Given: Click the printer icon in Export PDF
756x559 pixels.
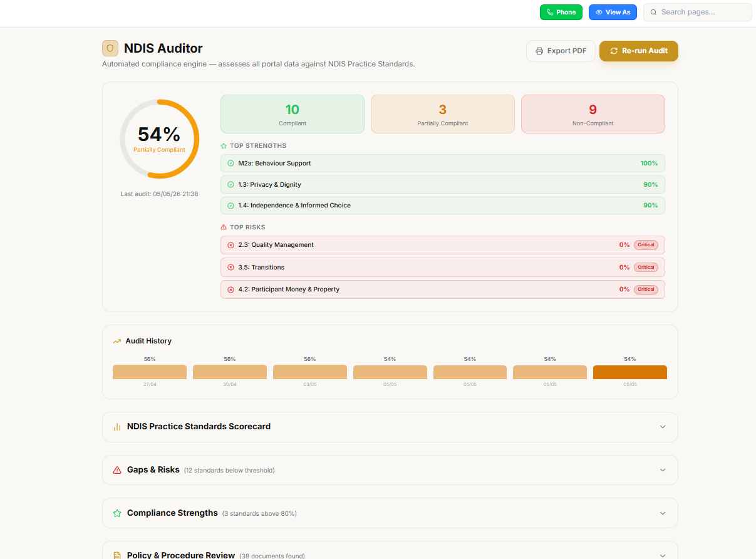Looking at the screenshot, I should tap(539, 51).
